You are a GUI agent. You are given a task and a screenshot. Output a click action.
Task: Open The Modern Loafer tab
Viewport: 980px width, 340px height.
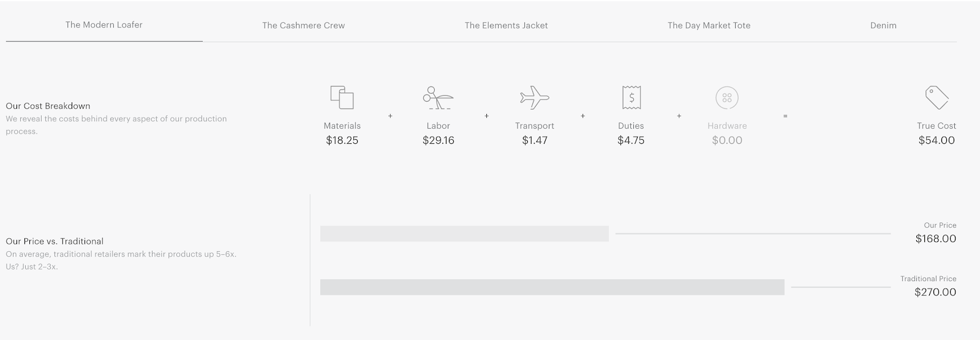click(x=104, y=25)
